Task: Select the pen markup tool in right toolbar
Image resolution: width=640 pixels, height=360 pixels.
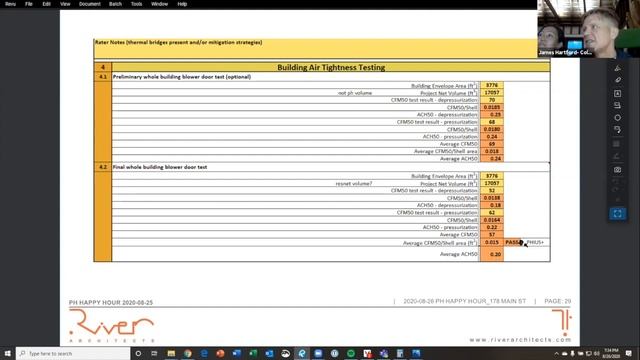Action: [618, 68]
